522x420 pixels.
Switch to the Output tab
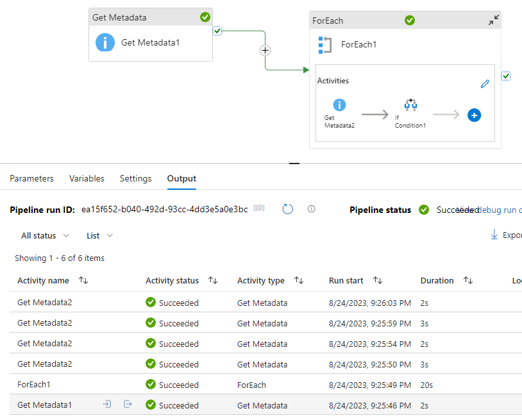[181, 178]
